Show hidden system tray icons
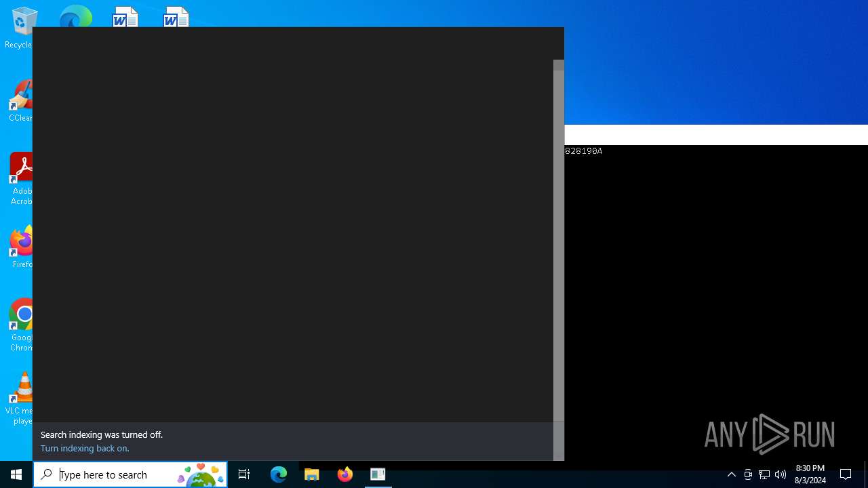This screenshot has width=868, height=488. [732, 474]
